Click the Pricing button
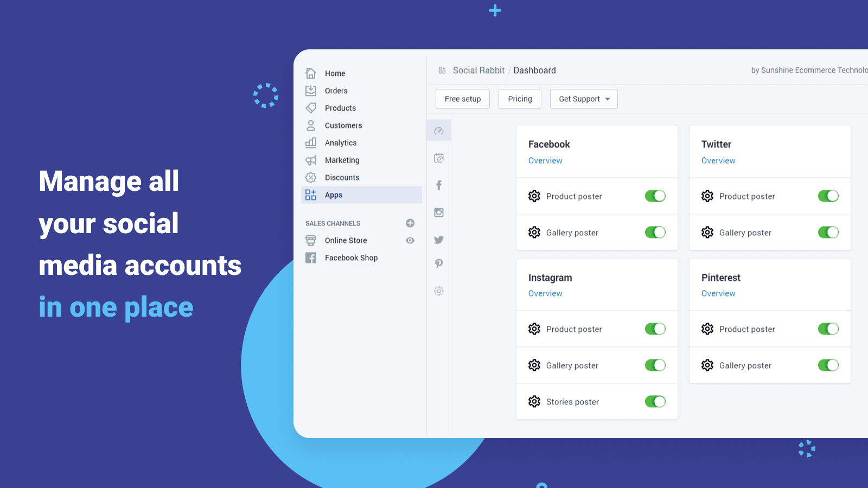Image resolution: width=868 pixels, height=488 pixels. 519,99
